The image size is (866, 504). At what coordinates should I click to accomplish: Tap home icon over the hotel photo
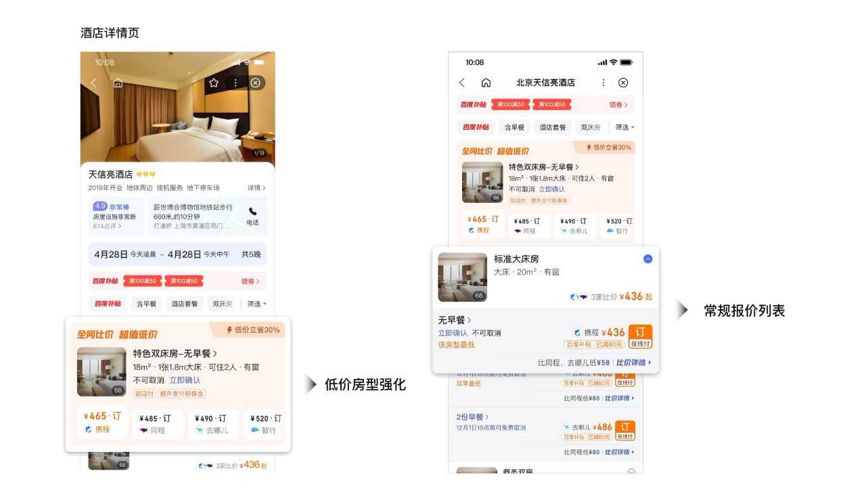pyautogui.click(x=118, y=83)
